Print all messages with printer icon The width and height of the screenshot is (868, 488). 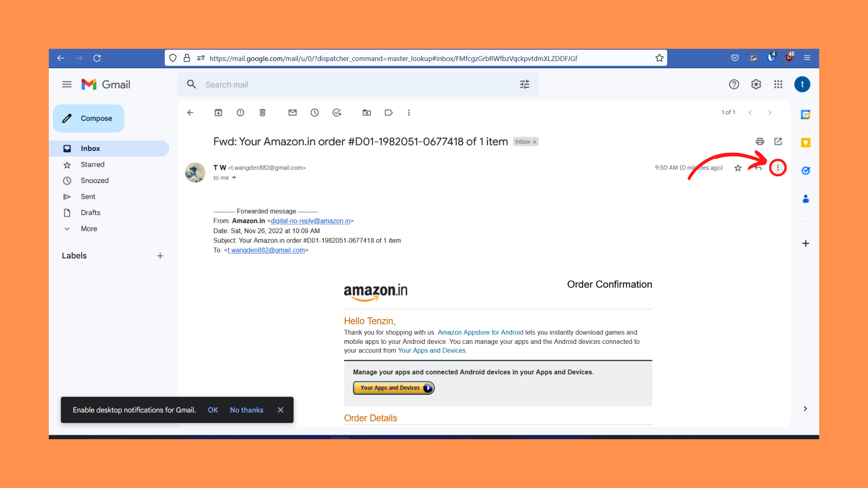tap(760, 141)
